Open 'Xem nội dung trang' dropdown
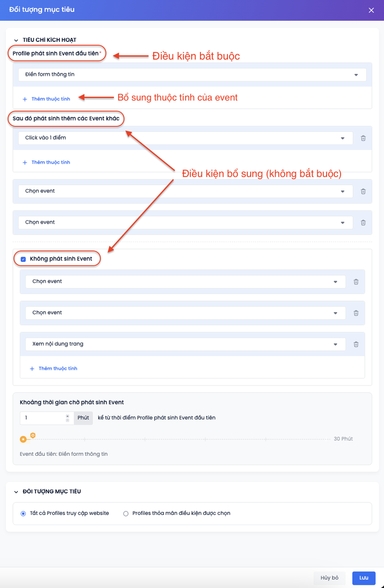Screen dimensions: 384x588 [185, 344]
